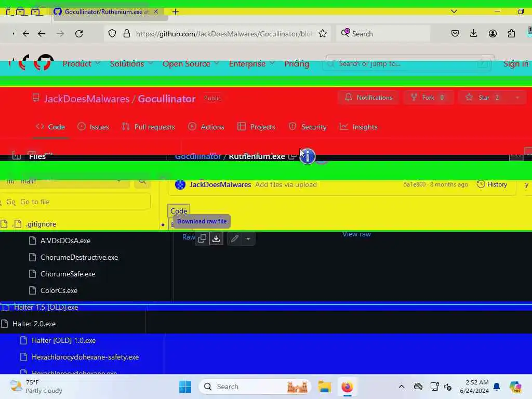This screenshot has width=532, height=399.
Task: Edit the file with the pencil icon
Action: pyautogui.click(x=234, y=238)
